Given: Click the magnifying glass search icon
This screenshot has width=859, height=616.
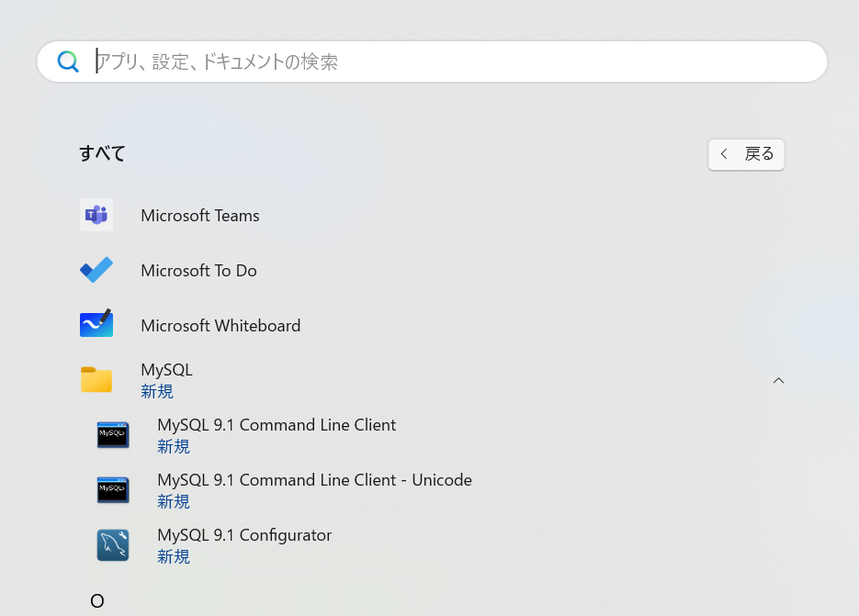Looking at the screenshot, I should [x=68, y=62].
